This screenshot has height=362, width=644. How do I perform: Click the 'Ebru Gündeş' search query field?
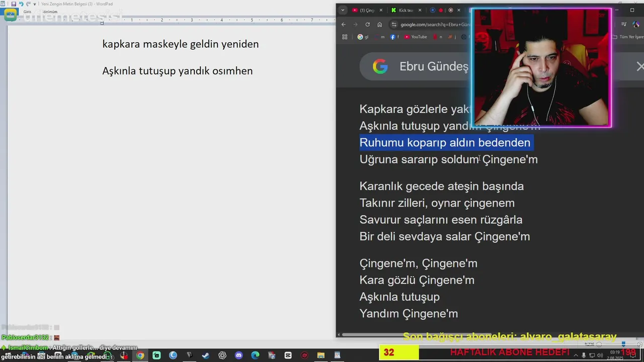click(x=434, y=66)
